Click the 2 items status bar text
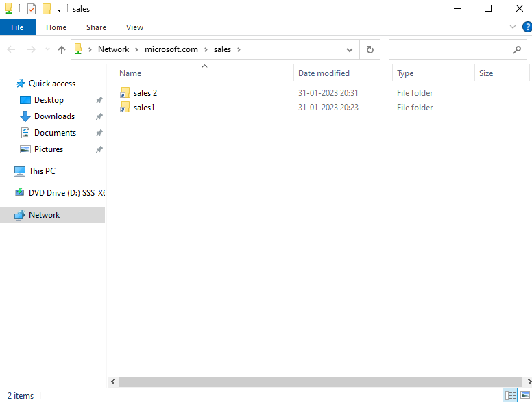532x402 pixels. coord(21,396)
